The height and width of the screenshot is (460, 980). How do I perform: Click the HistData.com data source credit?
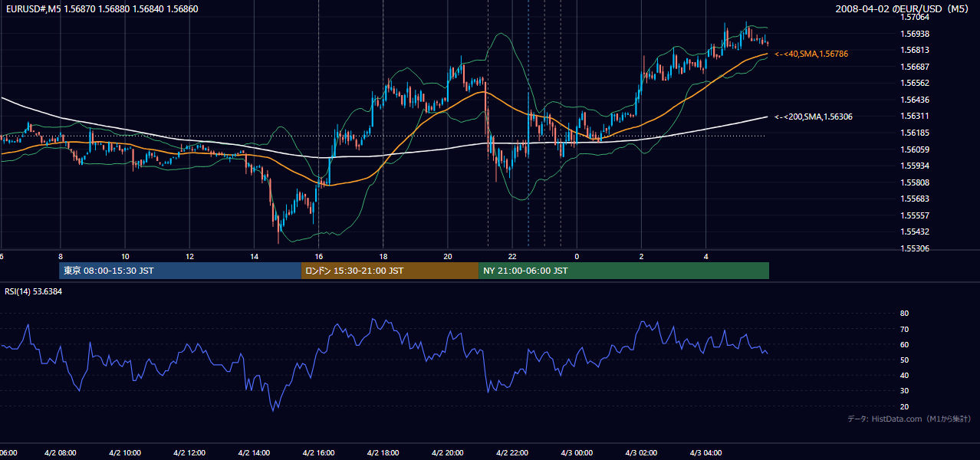[909, 419]
